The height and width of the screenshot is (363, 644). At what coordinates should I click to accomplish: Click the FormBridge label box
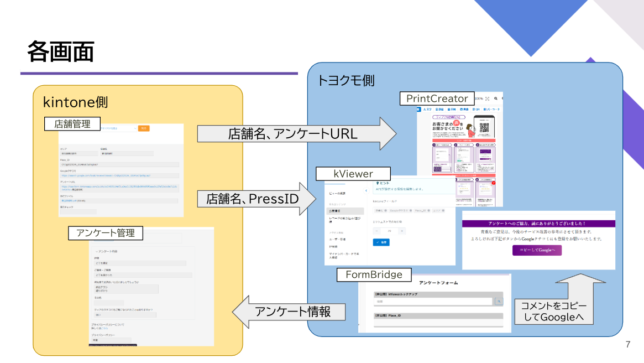click(x=374, y=274)
